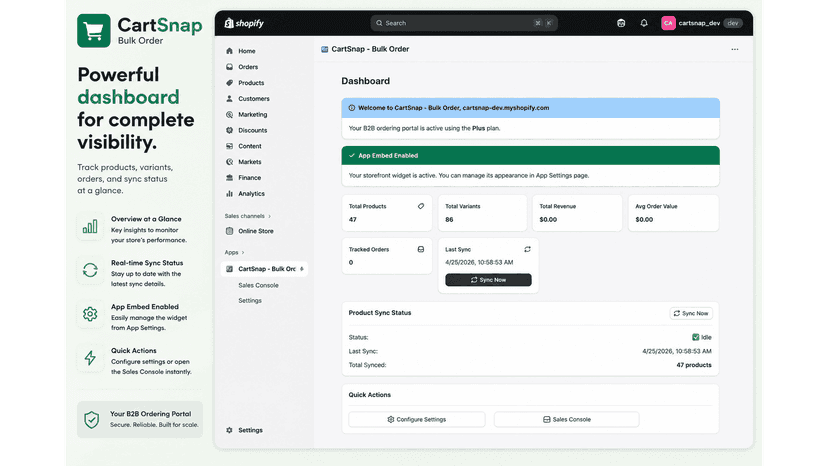This screenshot has height=466, width=828.
Task: Click the Total Variants card
Action: [x=482, y=213]
